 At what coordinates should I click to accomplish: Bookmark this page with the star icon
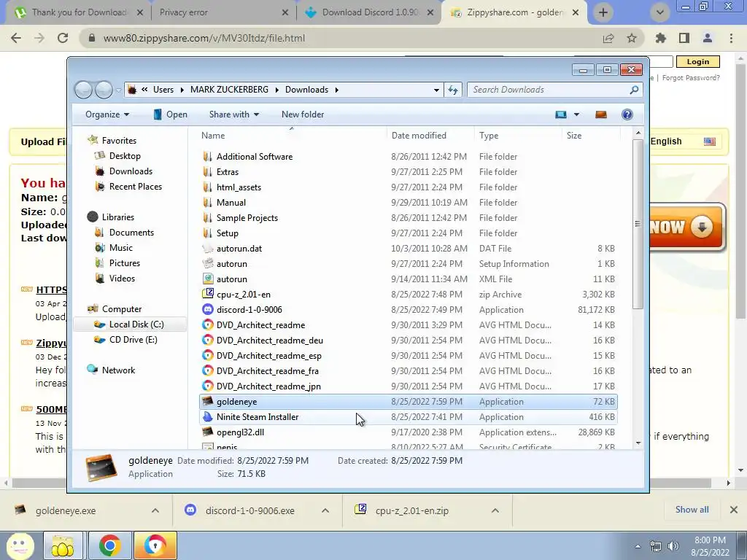pyautogui.click(x=632, y=38)
